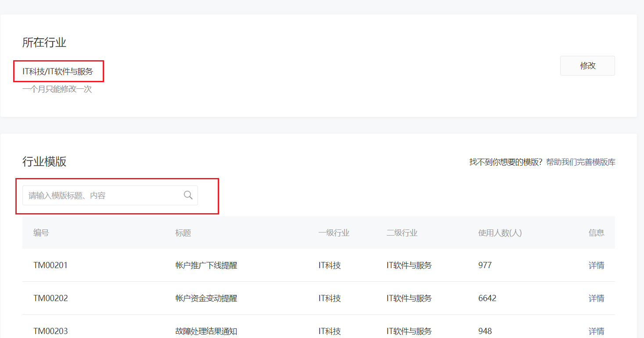
Task: Sort by the 使用人数(人) column header
Action: (x=500, y=233)
